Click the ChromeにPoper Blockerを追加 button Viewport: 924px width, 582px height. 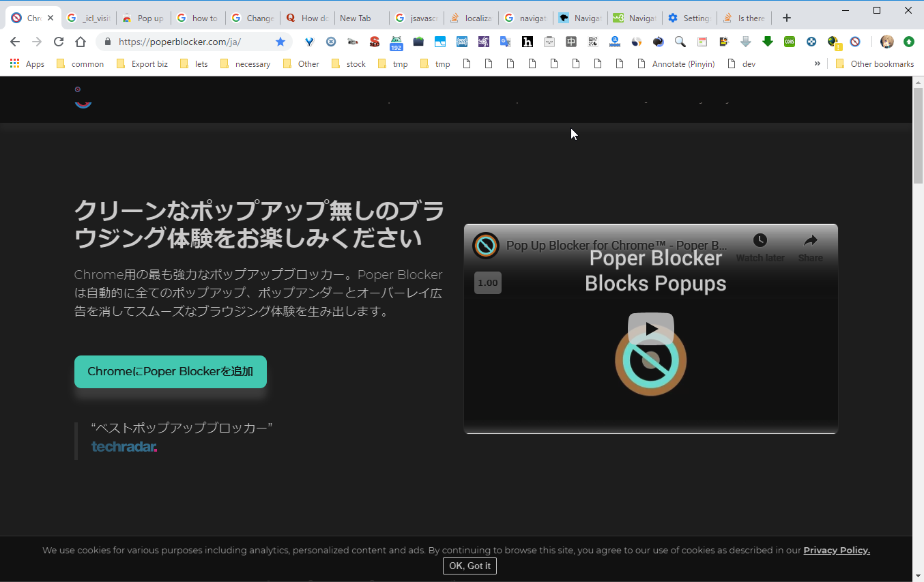click(x=171, y=372)
